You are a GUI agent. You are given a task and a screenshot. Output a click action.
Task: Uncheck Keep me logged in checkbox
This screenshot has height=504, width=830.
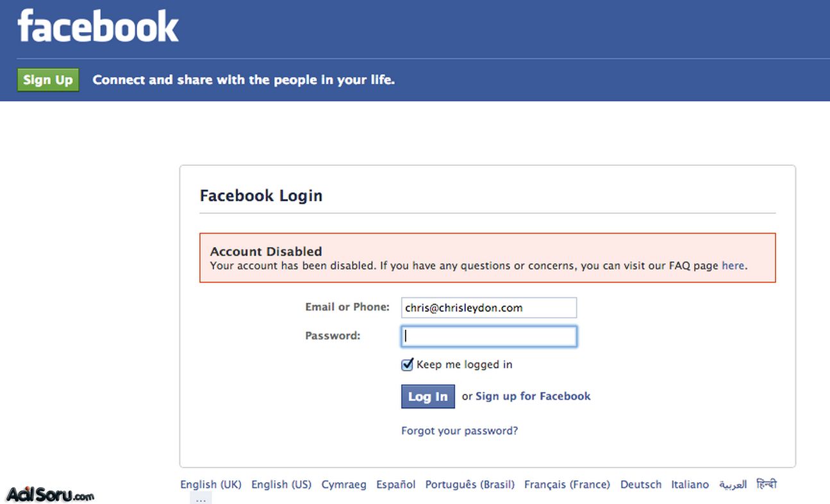tap(407, 364)
